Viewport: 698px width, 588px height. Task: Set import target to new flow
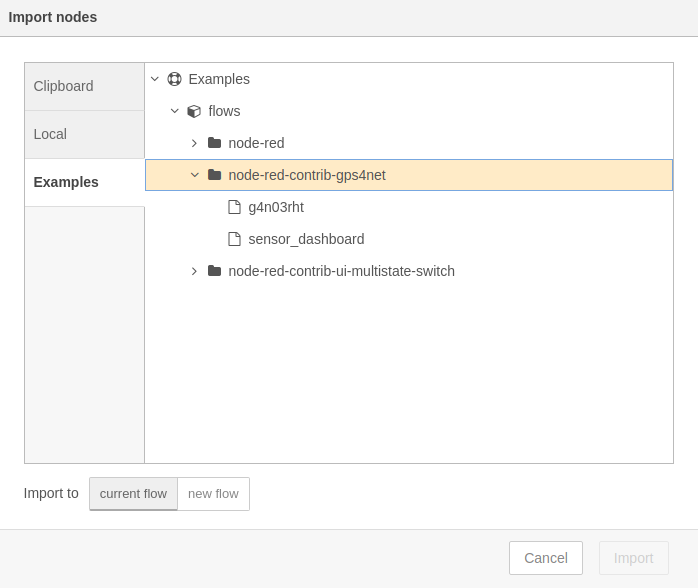pos(214,494)
